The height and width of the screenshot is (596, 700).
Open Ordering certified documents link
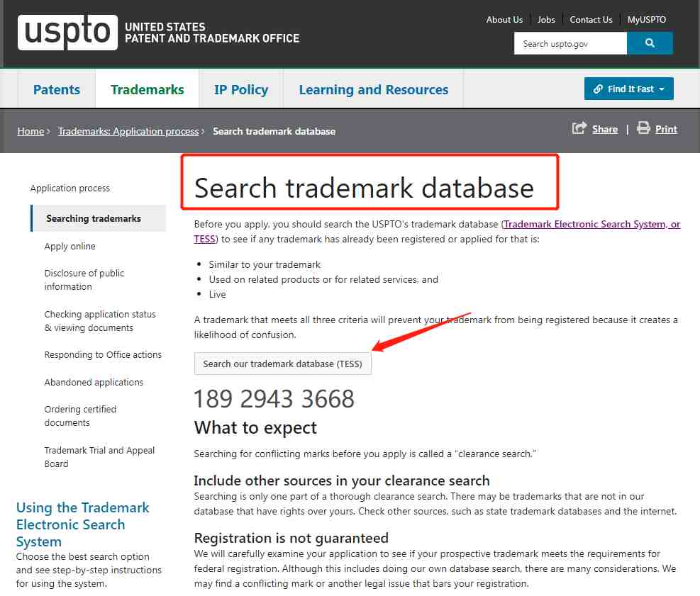(x=80, y=416)
